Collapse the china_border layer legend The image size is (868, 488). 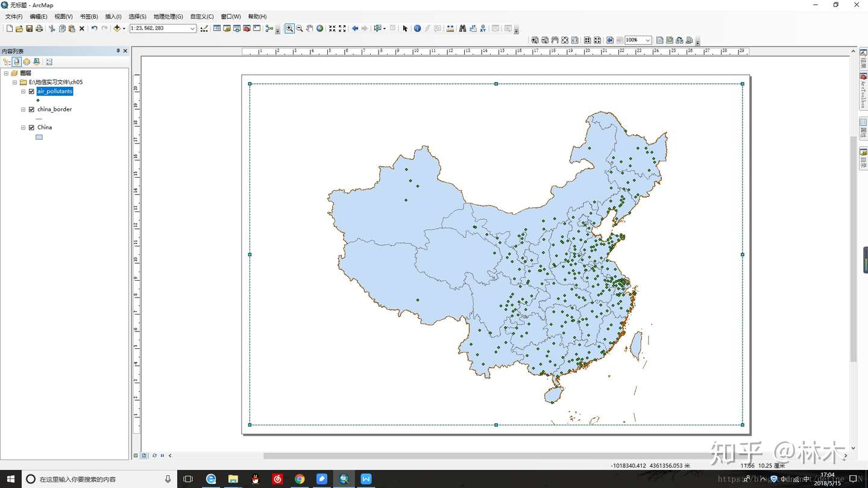[x=24, y=110]
